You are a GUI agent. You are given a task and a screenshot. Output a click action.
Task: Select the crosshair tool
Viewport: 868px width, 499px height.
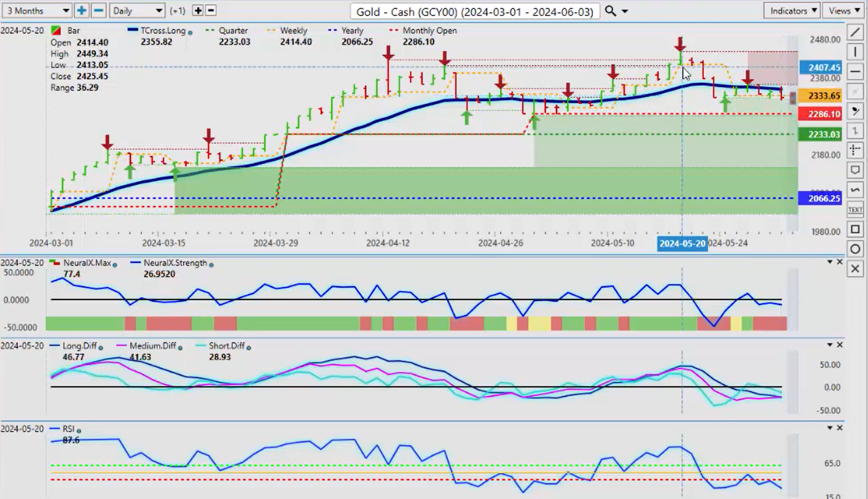tap(854, 150)
